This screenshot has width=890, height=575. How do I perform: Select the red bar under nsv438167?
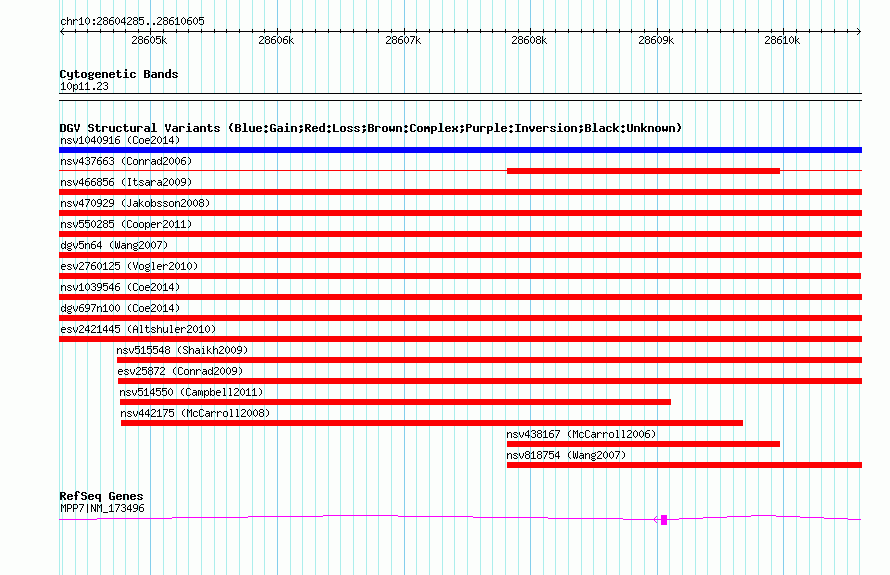(643, 444)
